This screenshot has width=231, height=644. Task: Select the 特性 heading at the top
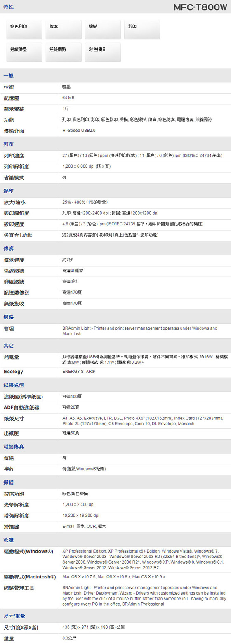point(8,7)
